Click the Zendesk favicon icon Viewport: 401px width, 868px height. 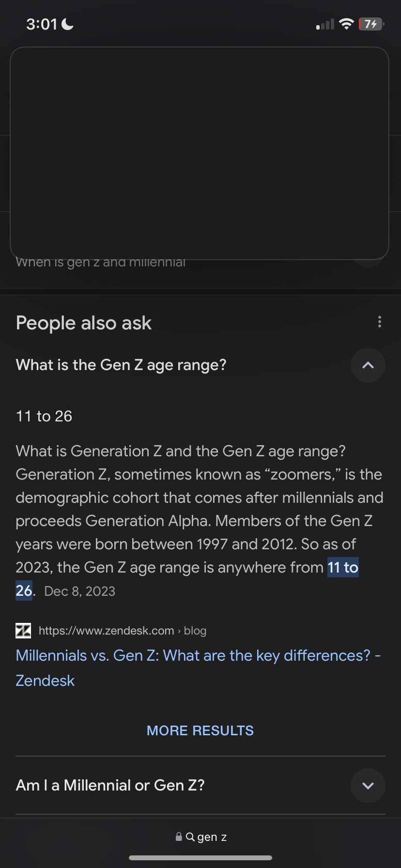pos(23,631)
